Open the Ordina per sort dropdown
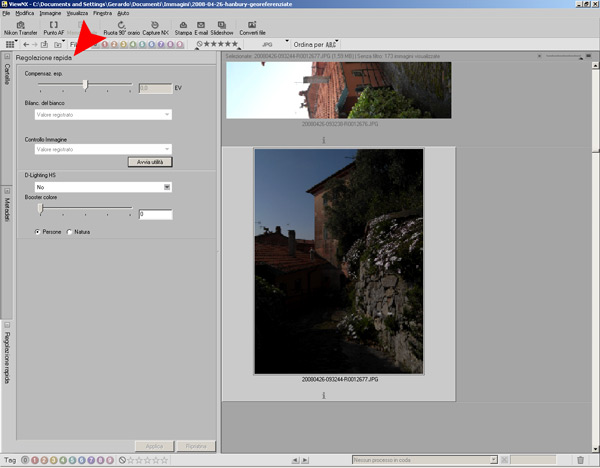600x468 pixels. [x=316, y=44]
